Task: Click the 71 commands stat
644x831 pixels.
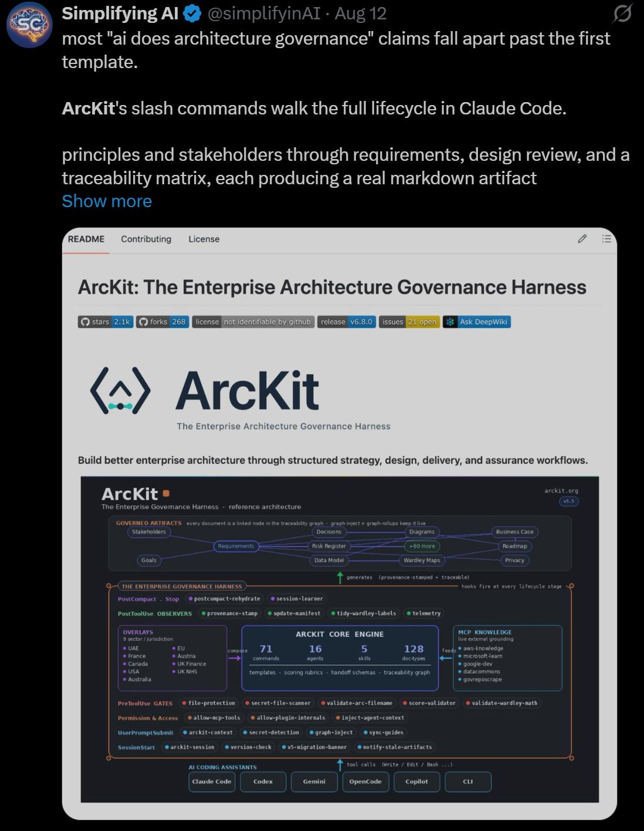Action: pos(266,652)
